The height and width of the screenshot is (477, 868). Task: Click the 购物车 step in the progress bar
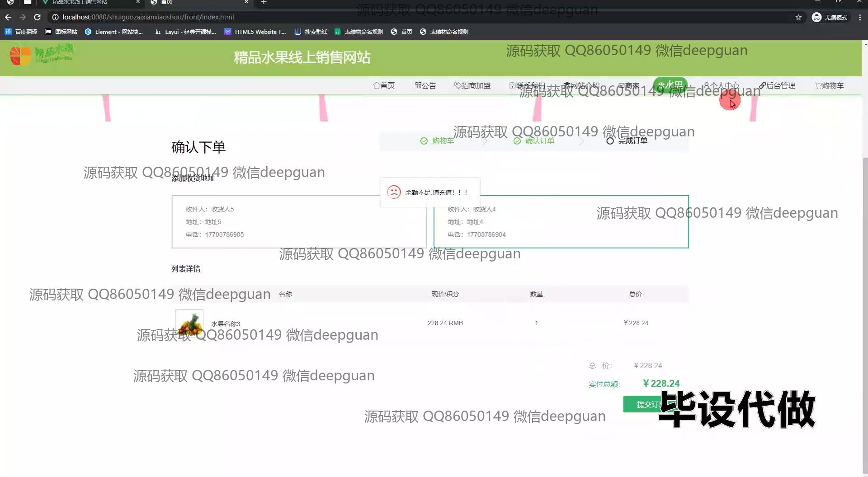click(x=437, y=141)
